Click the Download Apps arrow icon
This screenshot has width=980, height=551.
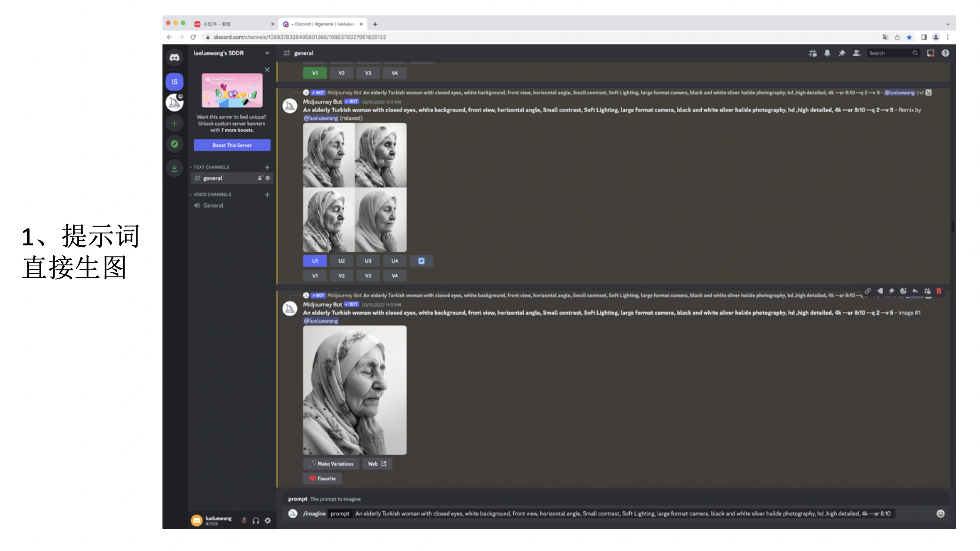coord(174,168)
